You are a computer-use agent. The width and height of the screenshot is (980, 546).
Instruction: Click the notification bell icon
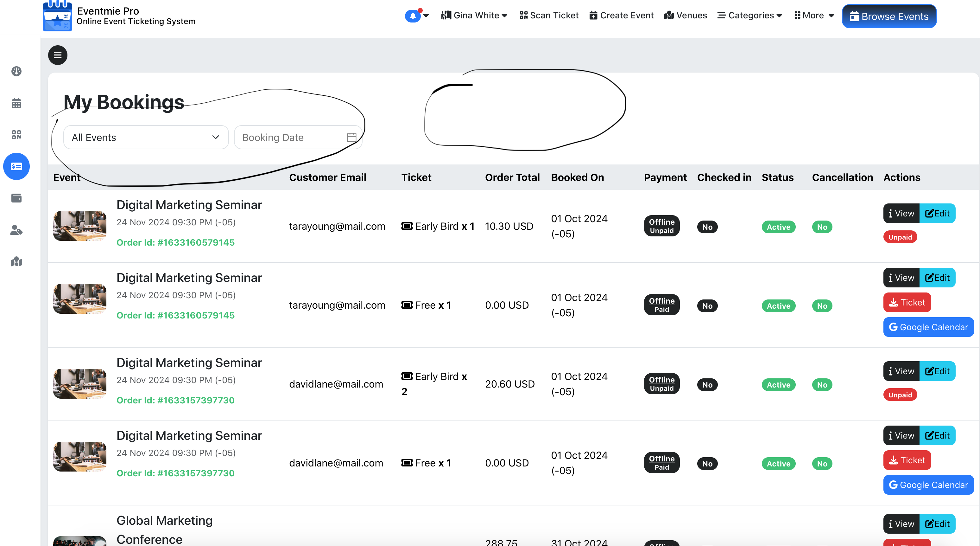click(x=413, y=16)
